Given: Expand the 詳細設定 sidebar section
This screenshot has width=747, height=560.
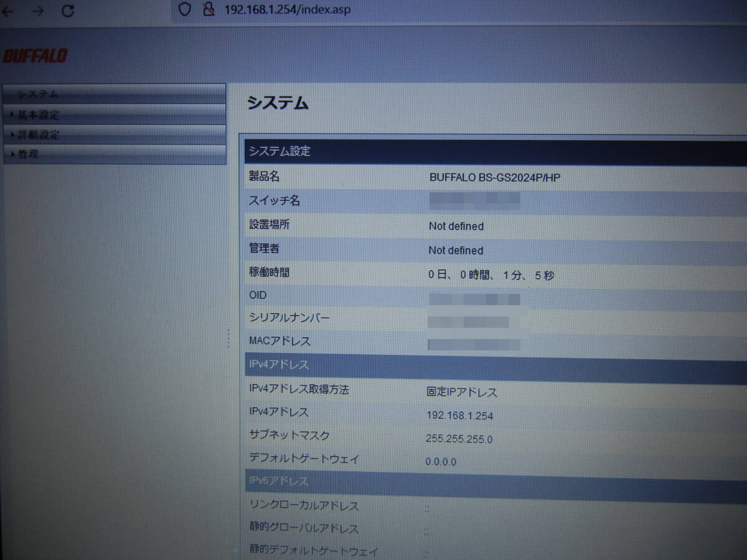Looking at the screenshot, I should 115,134.
